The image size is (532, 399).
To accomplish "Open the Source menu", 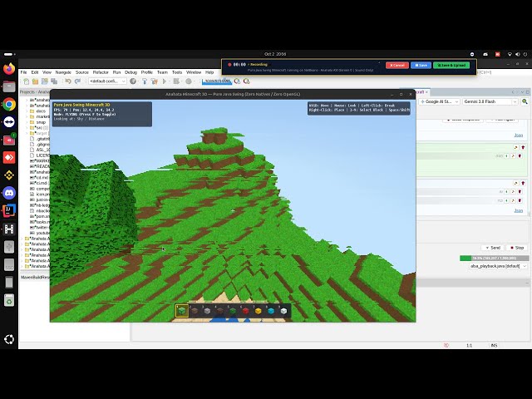I will point(81,72).
